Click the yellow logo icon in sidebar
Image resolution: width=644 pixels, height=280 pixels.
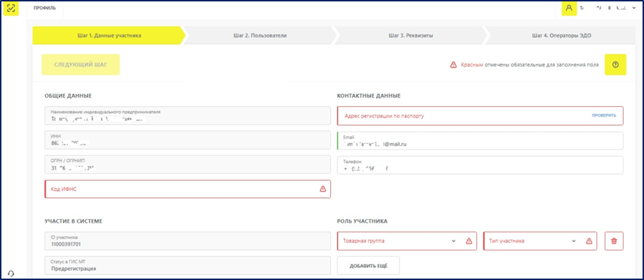point(11,8)
